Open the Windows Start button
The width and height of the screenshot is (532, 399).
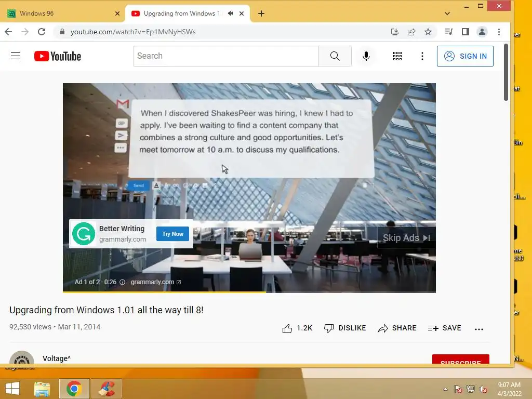[x=12, y=389]
